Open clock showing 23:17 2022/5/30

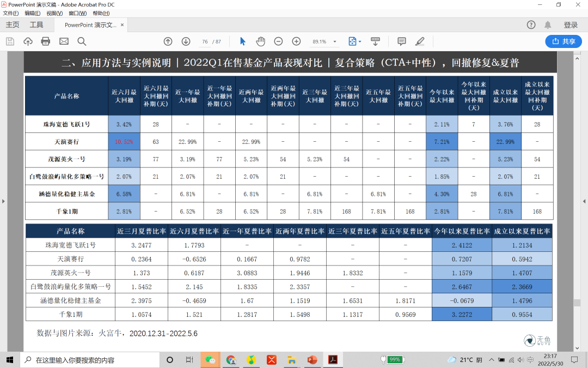pyautogui.click(x=550, y=360)
